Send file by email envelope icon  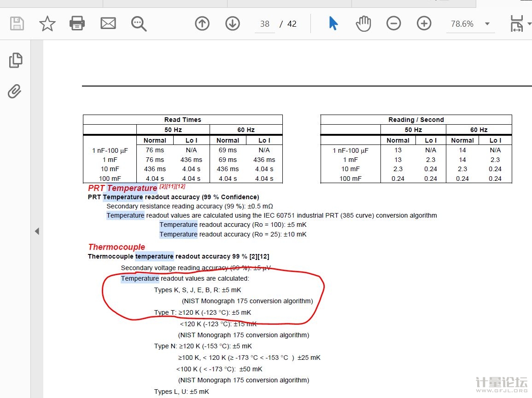108,23
